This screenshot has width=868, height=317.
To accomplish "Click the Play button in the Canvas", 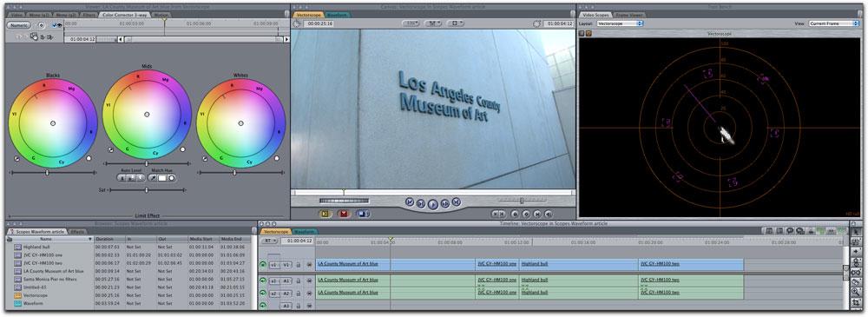I will [x=433, y=204].
